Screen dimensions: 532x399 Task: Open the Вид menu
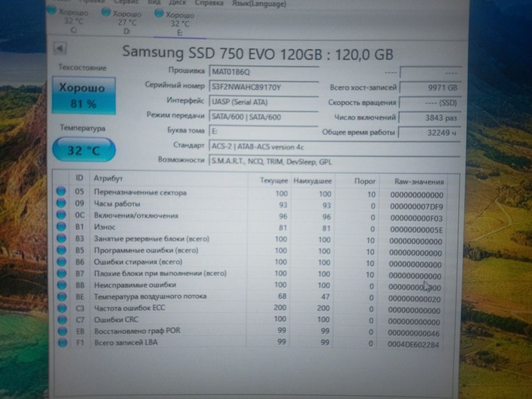tap(154, 2)
